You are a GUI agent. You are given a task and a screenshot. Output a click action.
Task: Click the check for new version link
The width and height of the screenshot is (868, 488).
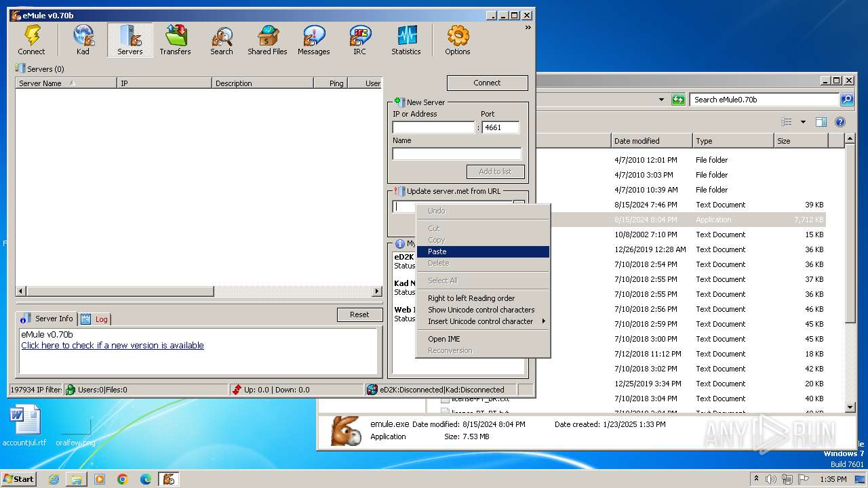pyautogui.click(x=113, y=345)
